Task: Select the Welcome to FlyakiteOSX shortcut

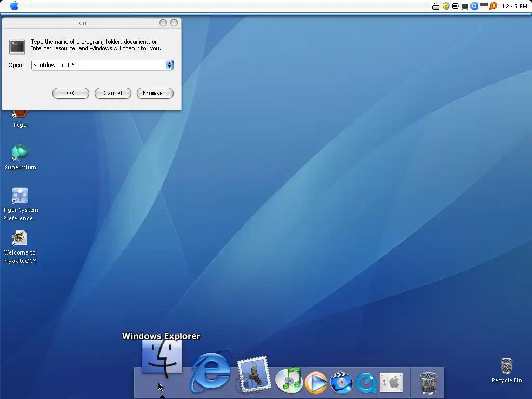Action: 20,247
